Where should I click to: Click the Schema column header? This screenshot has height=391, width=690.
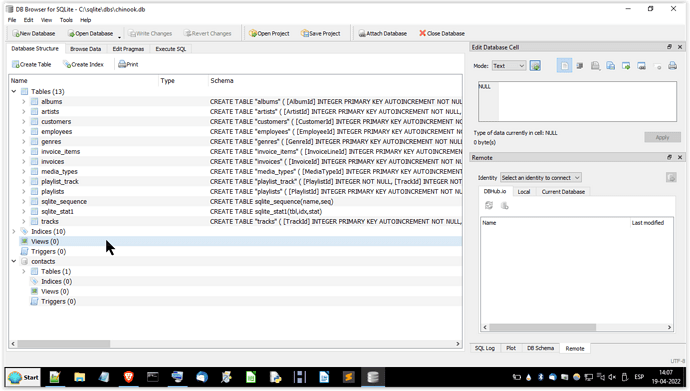(x=335, y=80)
